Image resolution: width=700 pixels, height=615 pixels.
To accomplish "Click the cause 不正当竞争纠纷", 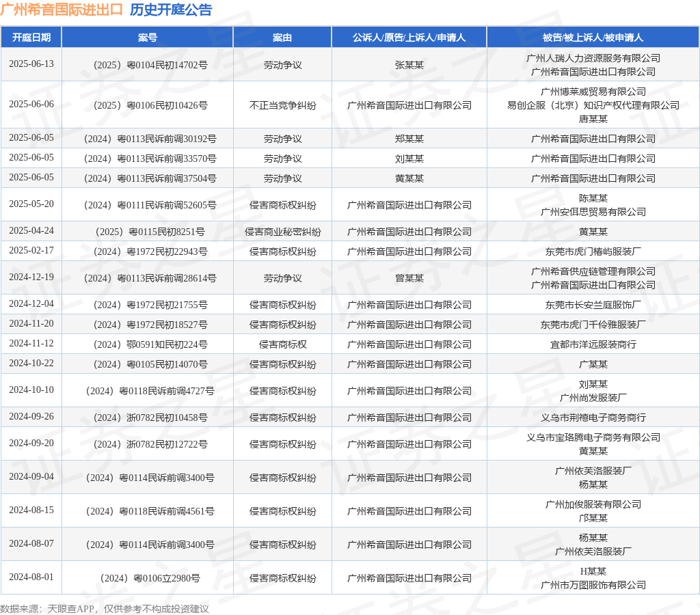I will (282, 105).
